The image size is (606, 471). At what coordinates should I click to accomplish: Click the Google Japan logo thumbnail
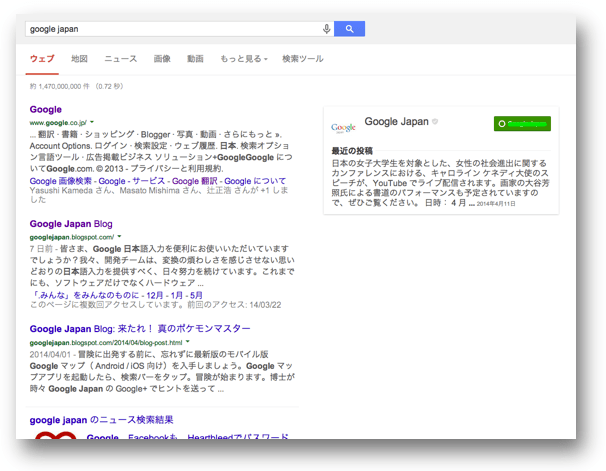pyautogui.click(x=343, y=128)
